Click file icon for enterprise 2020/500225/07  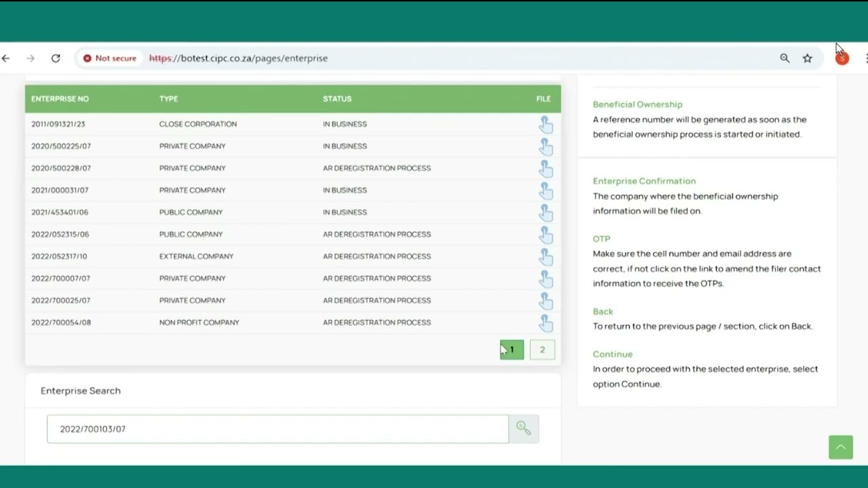tap(545, 146)
